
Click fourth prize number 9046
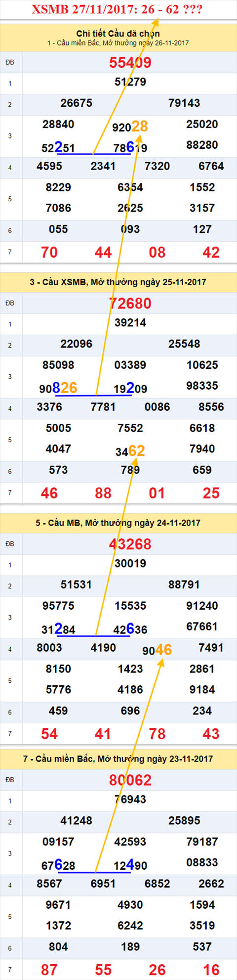pyautogui.click(x=157, y=650)
